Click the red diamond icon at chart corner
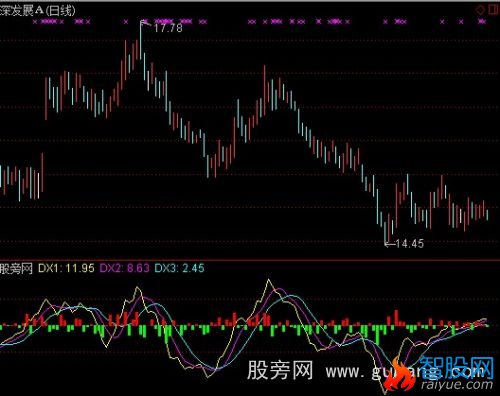 coord(480,10)
